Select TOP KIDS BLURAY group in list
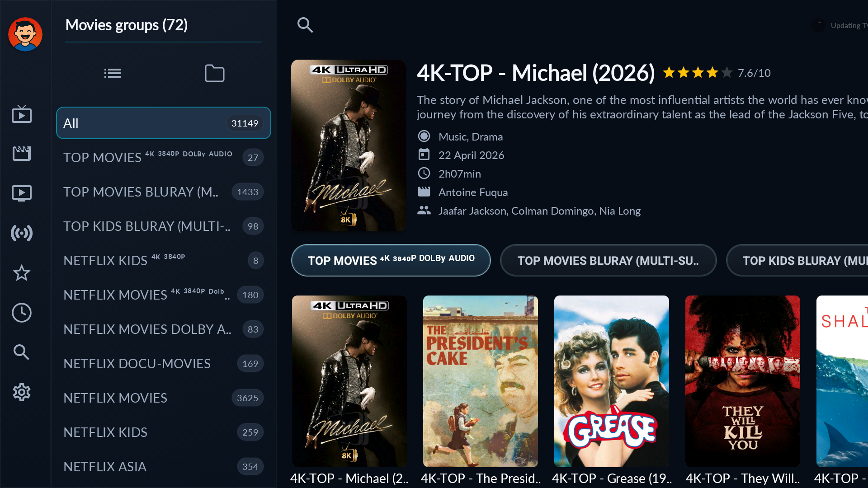 click(164, 226)
